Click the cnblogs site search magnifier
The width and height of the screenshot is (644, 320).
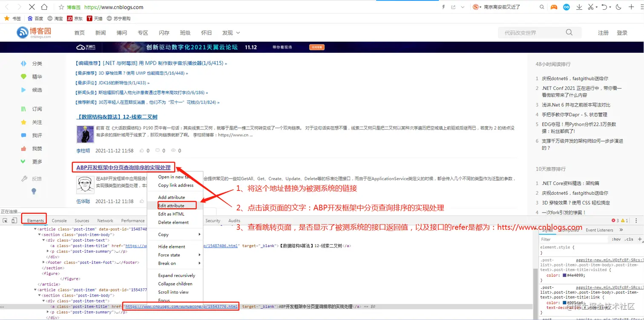569,32
